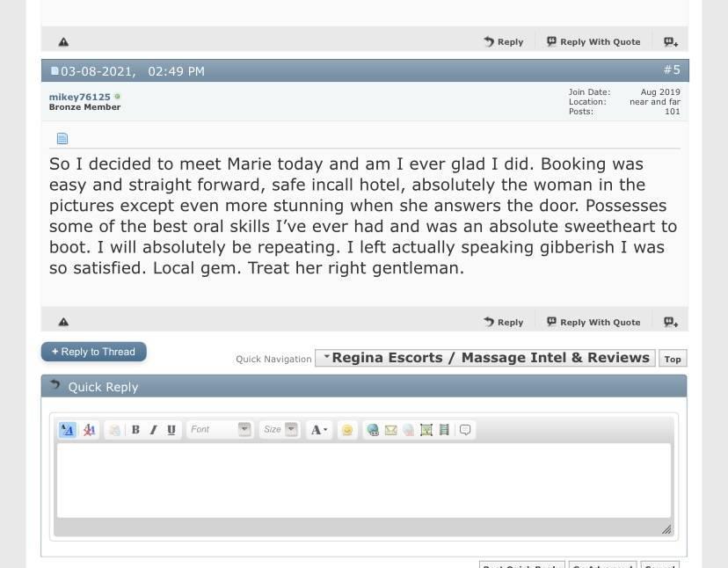Click the Reply to Thread button

93,352
